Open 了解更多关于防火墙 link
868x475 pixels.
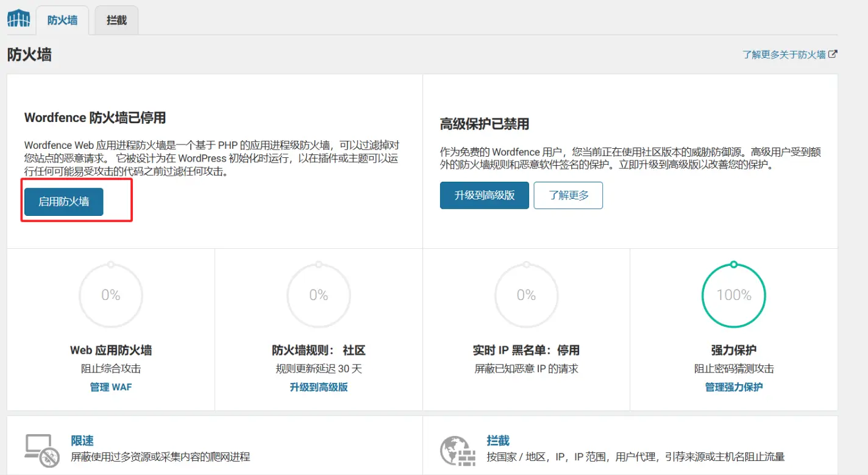[784, 54]
